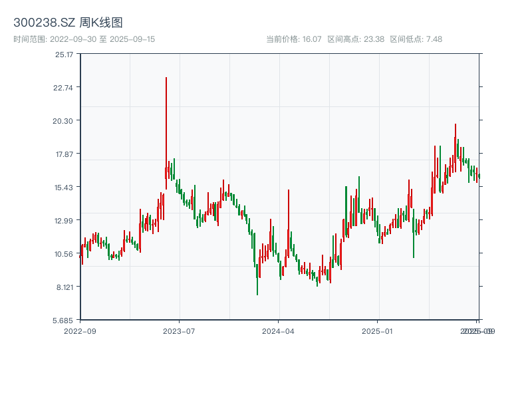Click the y-axis label 5.685
This screenshot has width=532, height=399.
coord(63,321)
